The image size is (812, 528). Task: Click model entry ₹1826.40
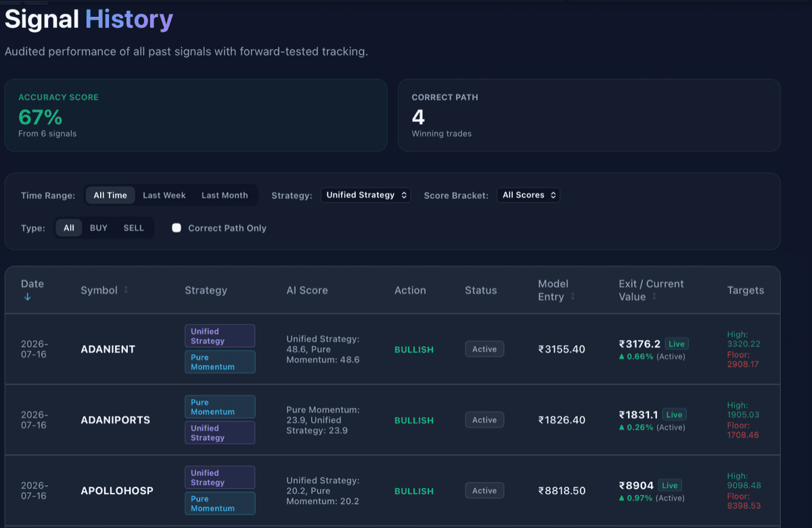(x=562, y=420)
